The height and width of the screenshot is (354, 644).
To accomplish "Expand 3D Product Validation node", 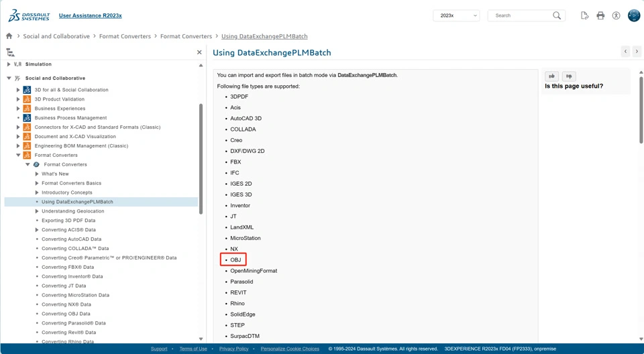I will point(18,99).
